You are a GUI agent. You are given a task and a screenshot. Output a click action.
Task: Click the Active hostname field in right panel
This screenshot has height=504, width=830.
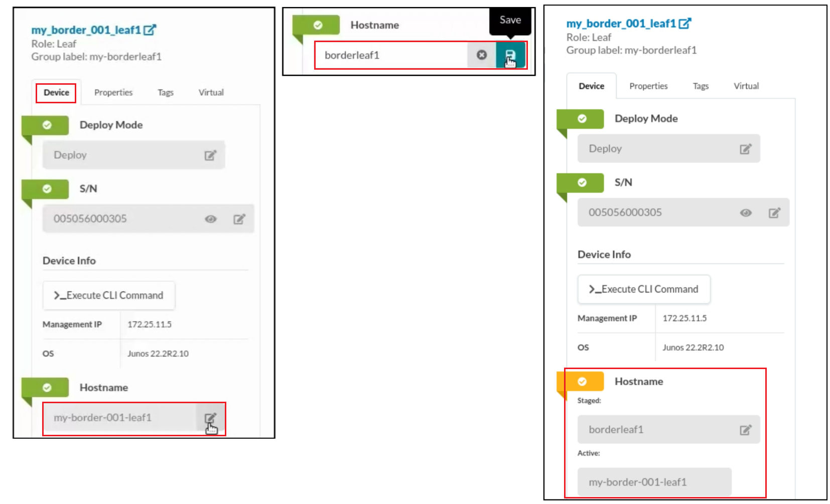click(654, 482)
